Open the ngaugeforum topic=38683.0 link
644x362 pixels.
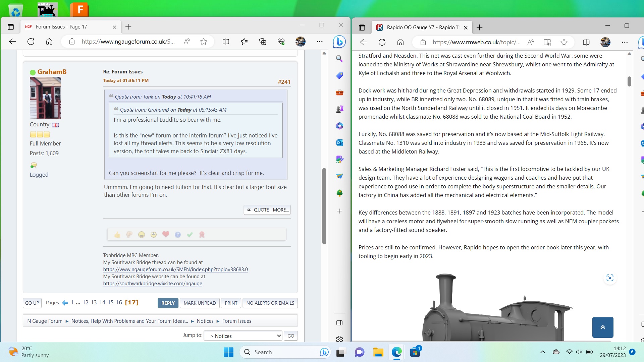(175, 269)
